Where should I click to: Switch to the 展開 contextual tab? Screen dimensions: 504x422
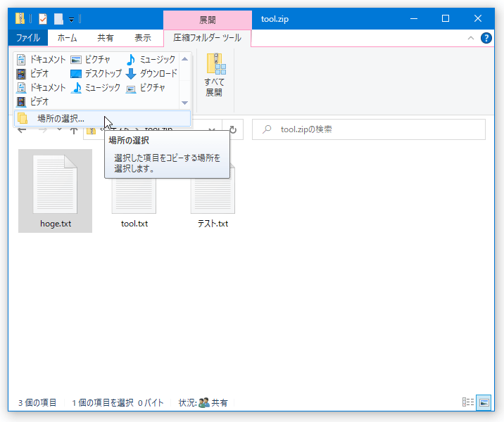tap(208, 20)
